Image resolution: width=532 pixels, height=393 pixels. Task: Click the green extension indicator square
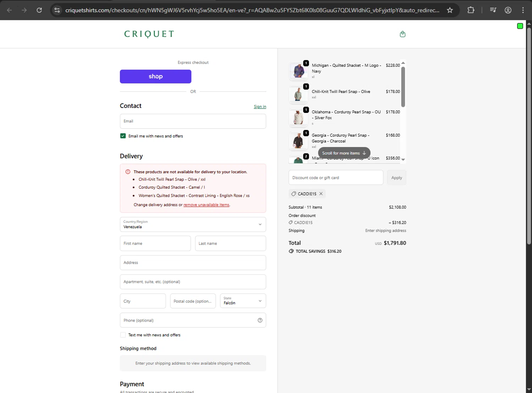[x=520, y=26]
